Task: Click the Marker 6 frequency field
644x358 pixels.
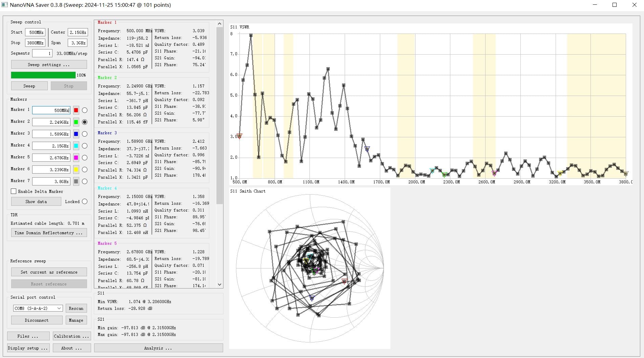Action: pyautogui.click(x=51, y=170)
